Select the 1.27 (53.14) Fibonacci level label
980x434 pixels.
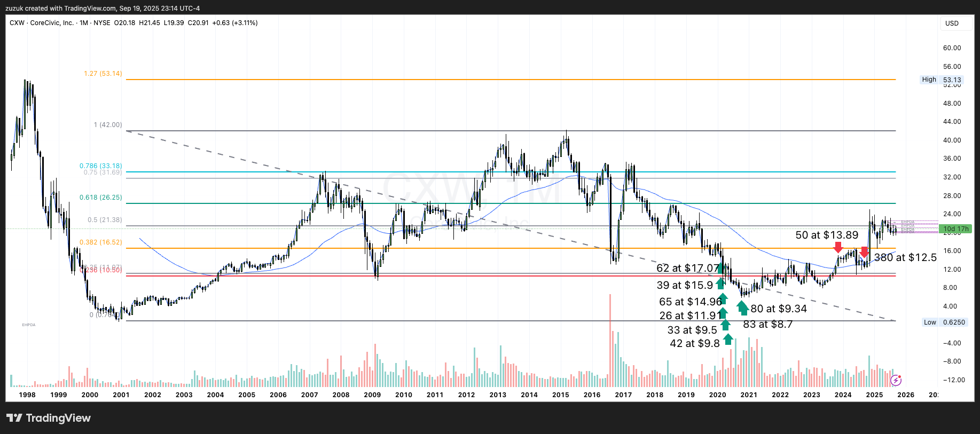[103, 74]
